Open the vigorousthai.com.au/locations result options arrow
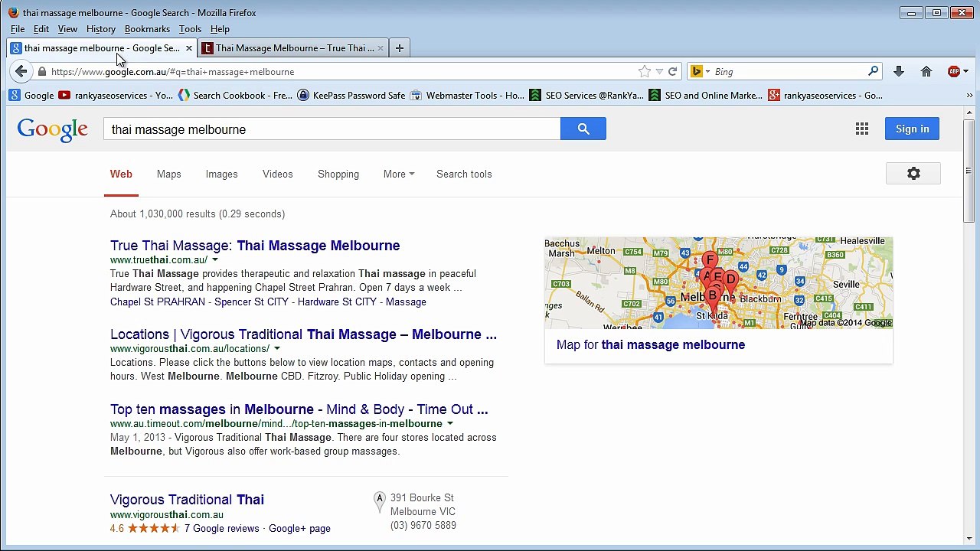Image resolution: width=980 pixels, height=551 pixels. click(277, 349)
